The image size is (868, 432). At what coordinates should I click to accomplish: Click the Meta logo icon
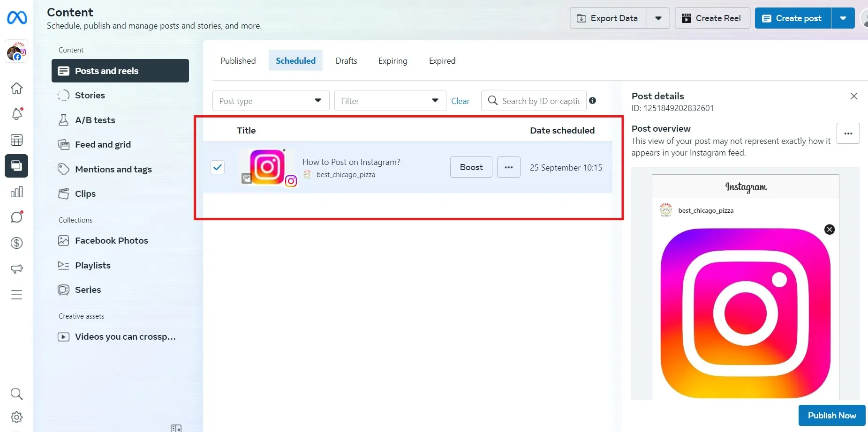[x=17, y=18]
